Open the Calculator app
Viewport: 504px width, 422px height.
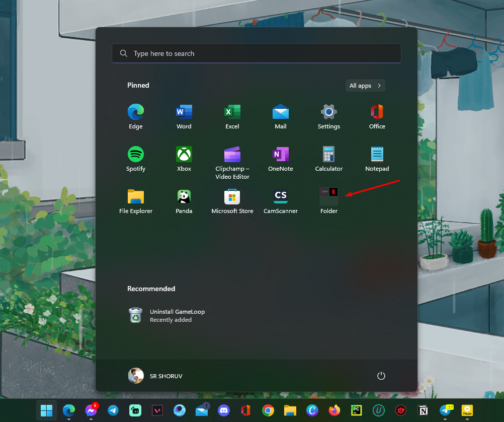pyautogui.click(x=329, y=154)
